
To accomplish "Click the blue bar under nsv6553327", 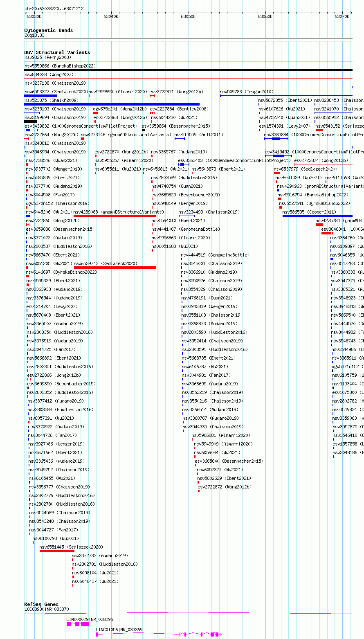I will (40, 96).
